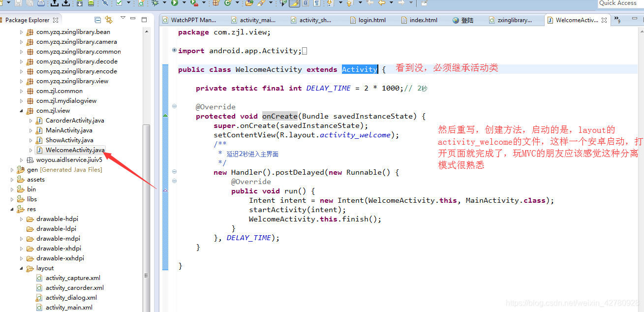Screen dimensions: 644x312
Task: Click the Package Explorer vertical scrollbar
Action: [x=146, y=197]
